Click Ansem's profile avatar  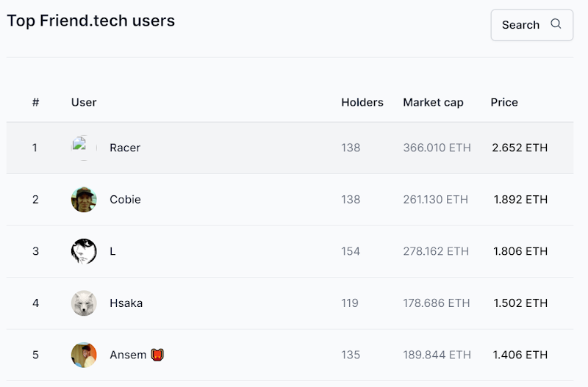pos(84,355)
